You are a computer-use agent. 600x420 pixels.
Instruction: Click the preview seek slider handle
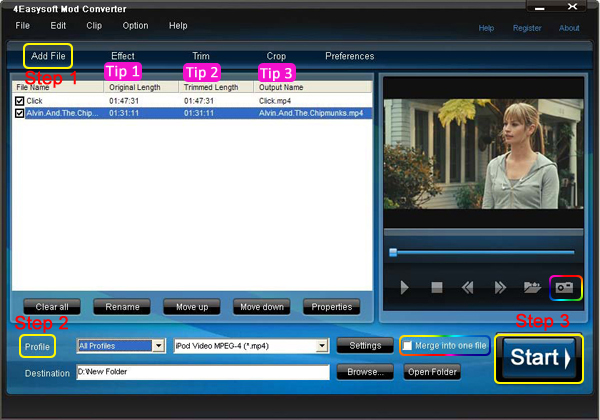click(393, 252)
